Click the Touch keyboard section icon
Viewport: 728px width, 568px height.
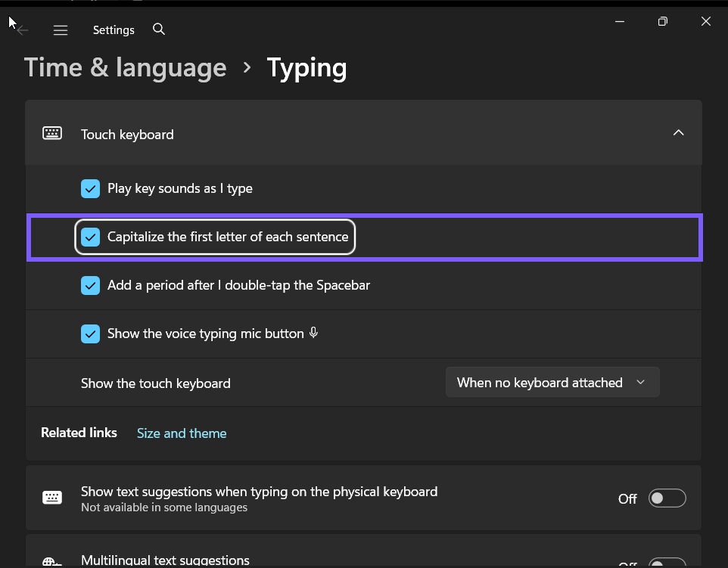click(52, 133)
